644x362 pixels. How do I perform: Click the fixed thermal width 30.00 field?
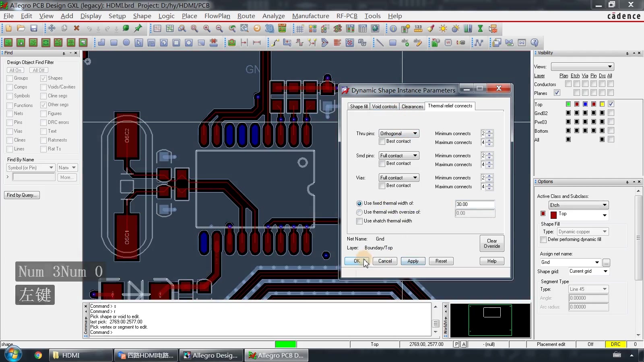point(475,204)
